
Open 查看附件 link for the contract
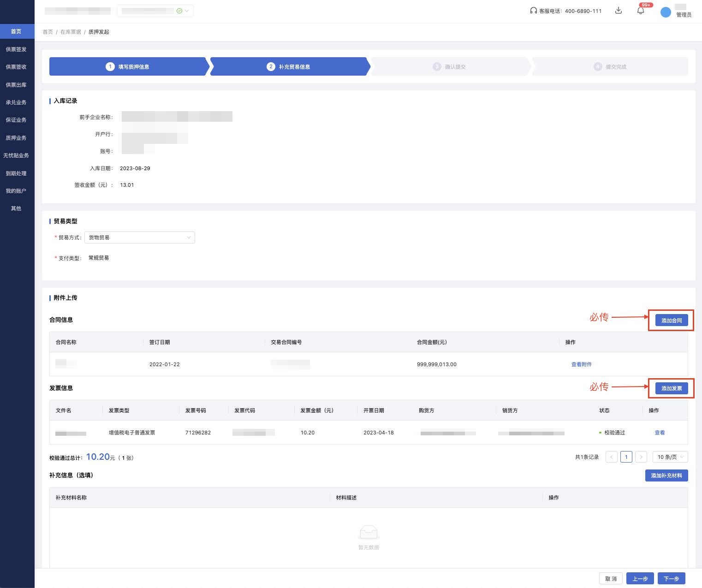pos(581,364)
